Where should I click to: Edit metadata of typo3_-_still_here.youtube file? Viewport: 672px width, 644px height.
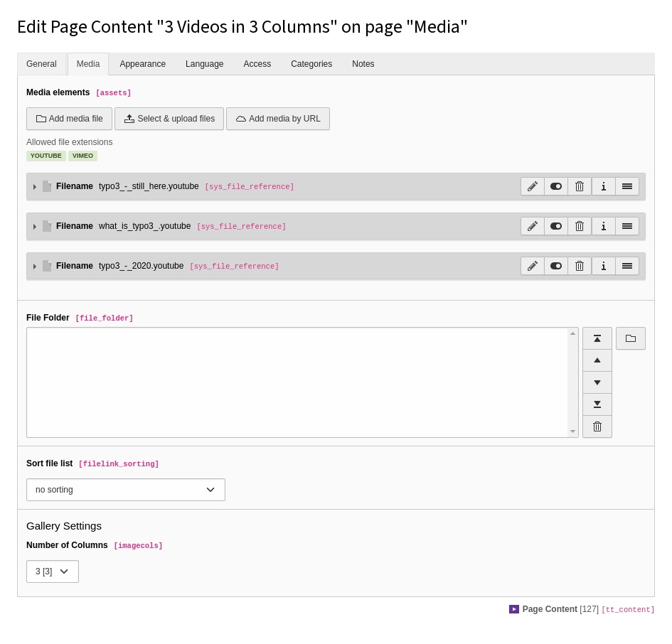533,186
